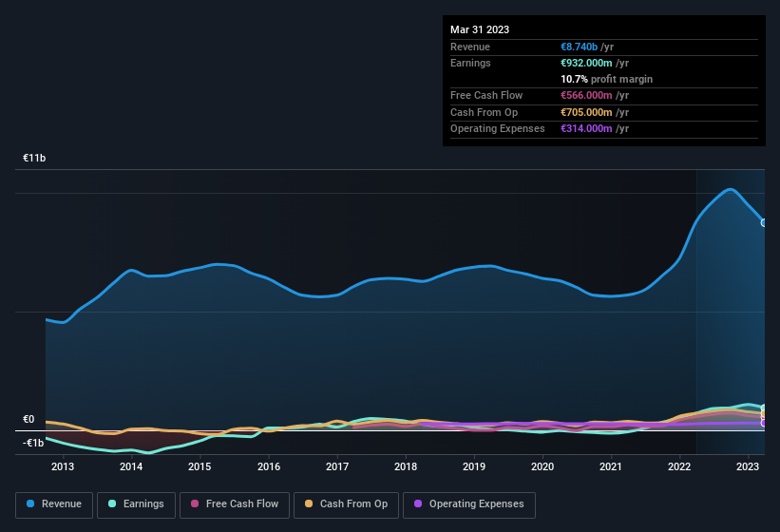The width and height of the screenshot is (780, 532).
Task: Click the 2015 x-axis label
Action: 200,466
